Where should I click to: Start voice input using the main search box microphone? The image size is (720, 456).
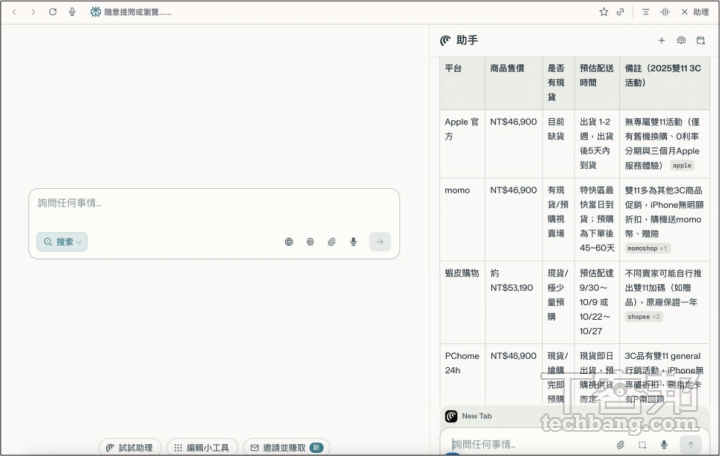(353, 242)
